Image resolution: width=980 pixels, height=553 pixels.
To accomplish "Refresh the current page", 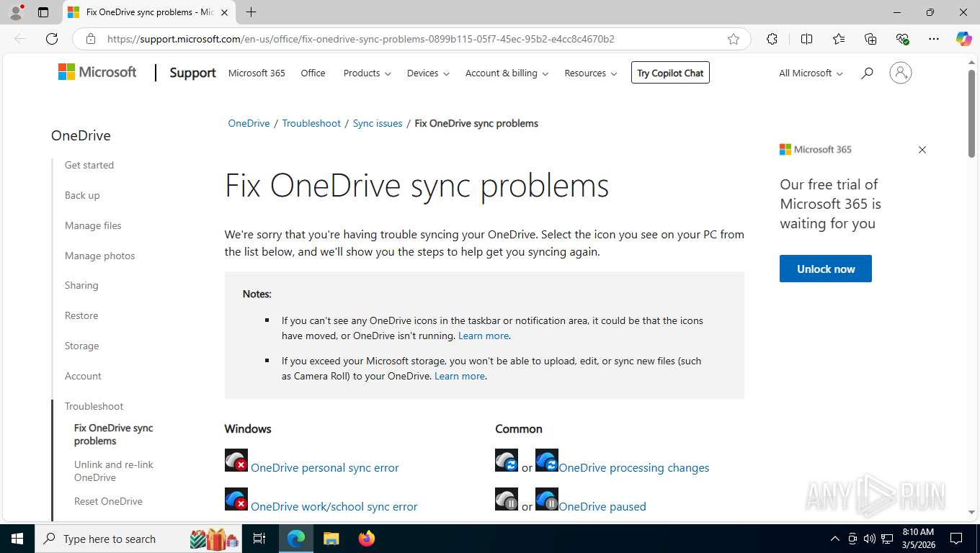I will 52,39.
